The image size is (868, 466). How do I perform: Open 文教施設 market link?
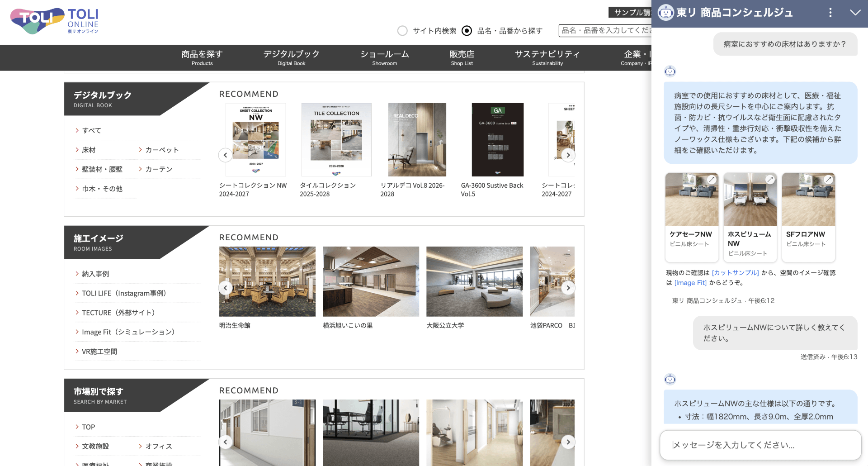coord(95,446)
